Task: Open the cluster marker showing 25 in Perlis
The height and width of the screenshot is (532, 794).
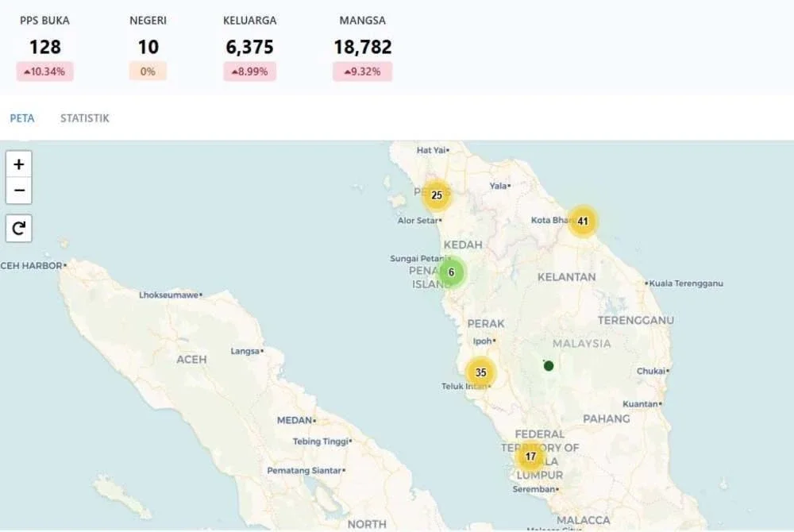Action: coord(437,195)
